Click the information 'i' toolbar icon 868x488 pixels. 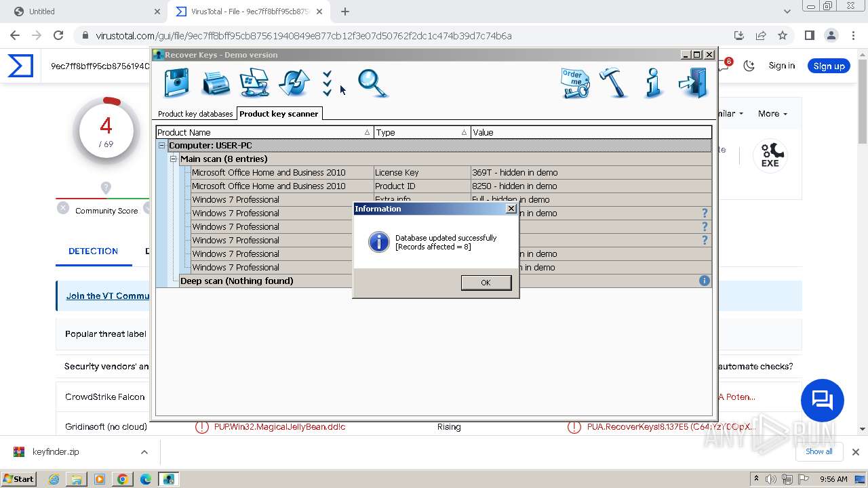[653, 83]
